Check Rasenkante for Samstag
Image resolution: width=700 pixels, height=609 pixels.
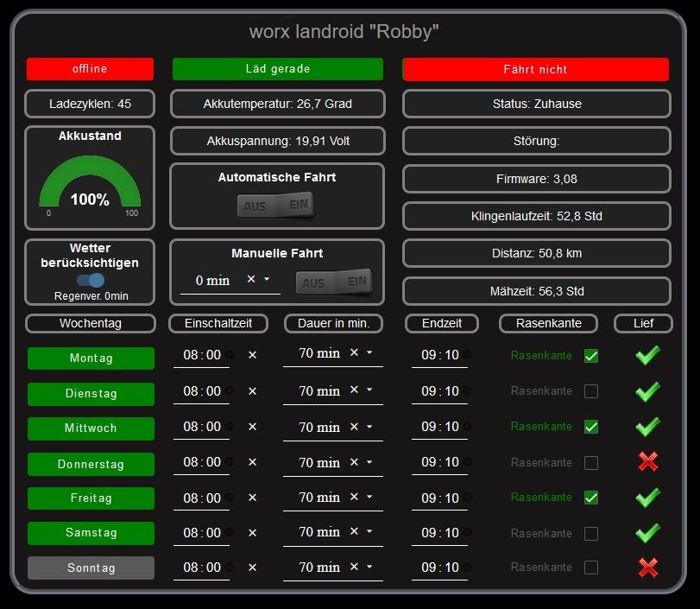click(591, 533)
